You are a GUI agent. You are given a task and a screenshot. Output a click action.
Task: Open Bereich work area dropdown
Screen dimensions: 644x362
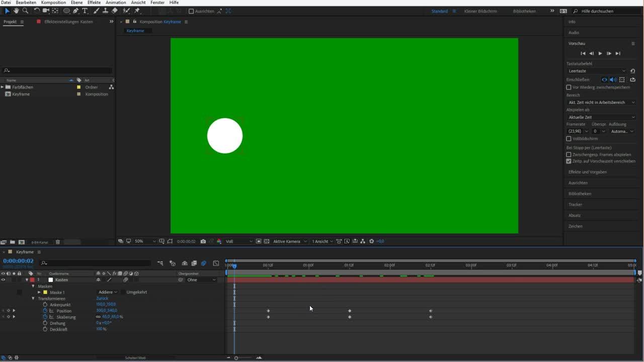[x=601, y=103]
